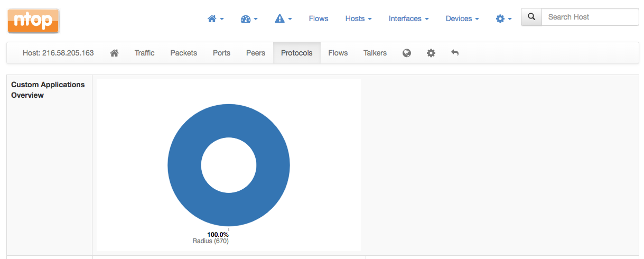
Task: Click the ntop logo
Action: [33, 21]
